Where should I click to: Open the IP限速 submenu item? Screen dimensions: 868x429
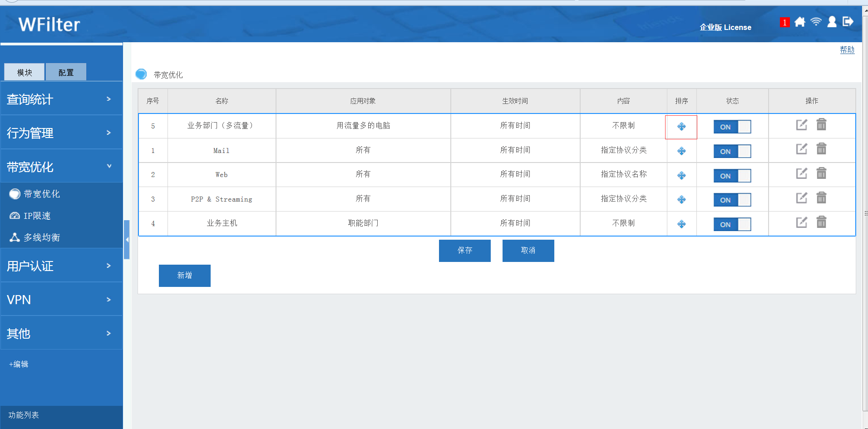tap(37, 216)
